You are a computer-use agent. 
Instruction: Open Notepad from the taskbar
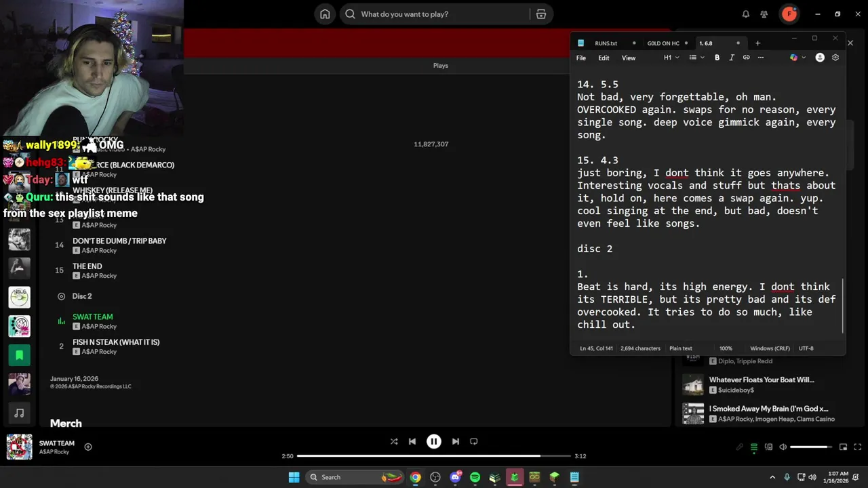[x=574, y=477]
